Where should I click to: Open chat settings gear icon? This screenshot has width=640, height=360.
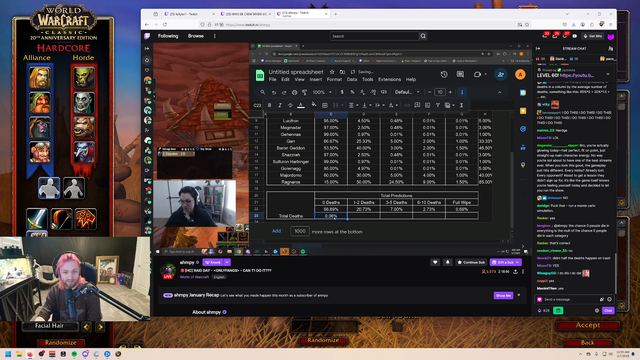pos(597,311)
